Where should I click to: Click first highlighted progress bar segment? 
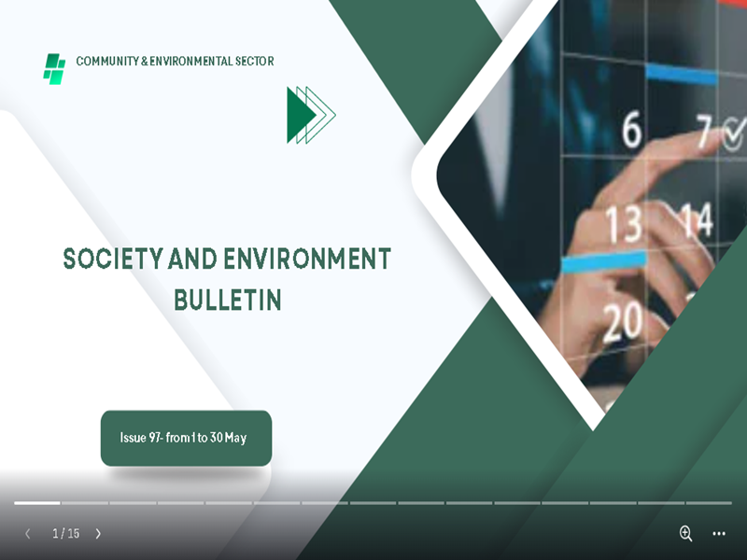click(37, 503)
